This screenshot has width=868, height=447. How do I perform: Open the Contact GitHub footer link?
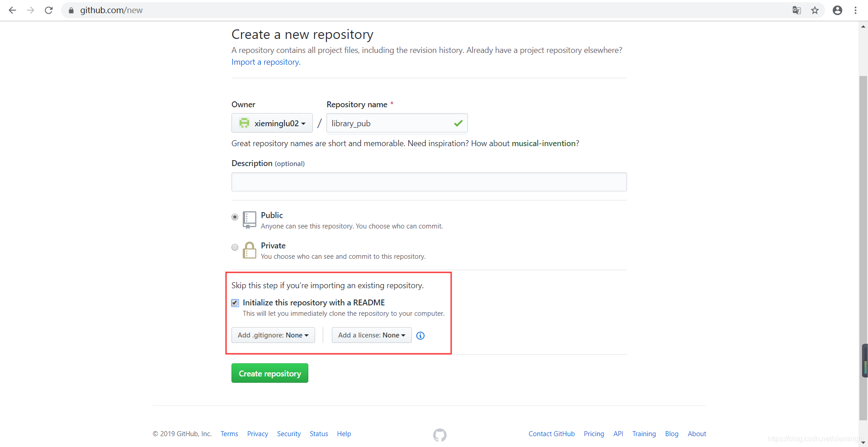tap(552, 434)
